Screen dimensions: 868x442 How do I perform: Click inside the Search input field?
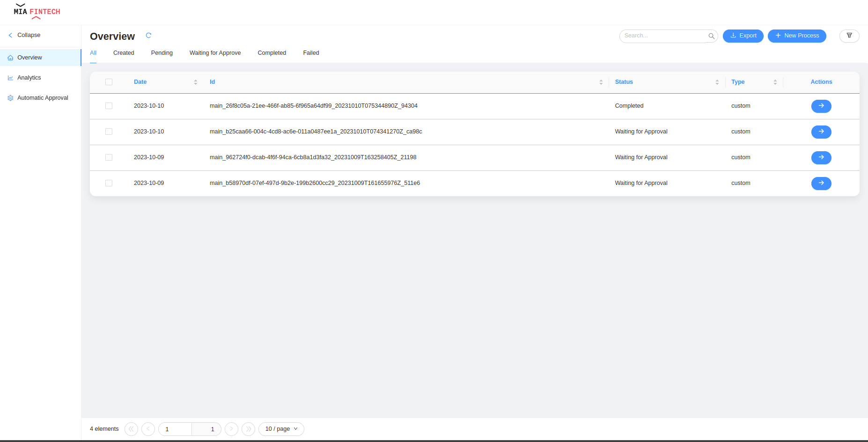665,36
